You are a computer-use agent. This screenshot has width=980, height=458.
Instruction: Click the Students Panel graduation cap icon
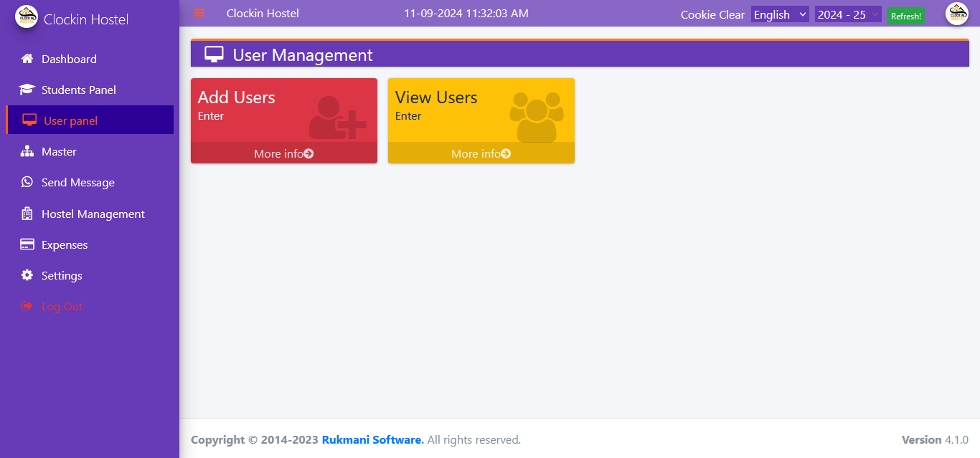pos(27,90)
